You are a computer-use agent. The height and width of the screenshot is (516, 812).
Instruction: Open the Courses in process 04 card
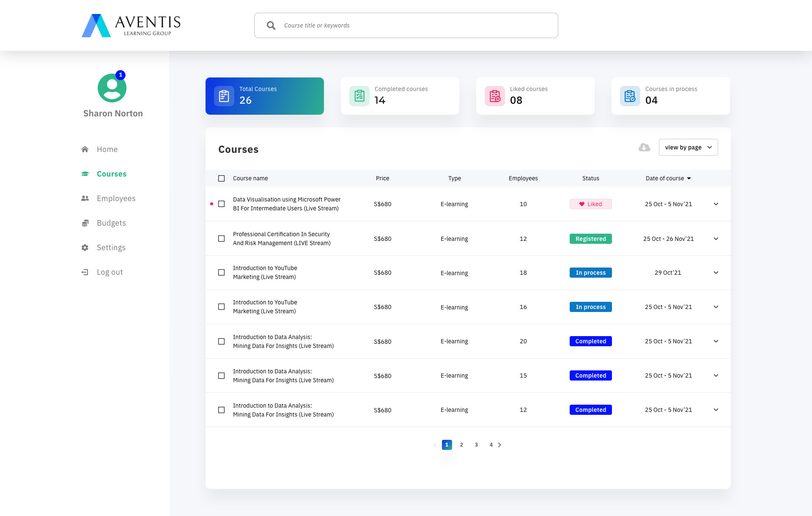coord(671,96)
